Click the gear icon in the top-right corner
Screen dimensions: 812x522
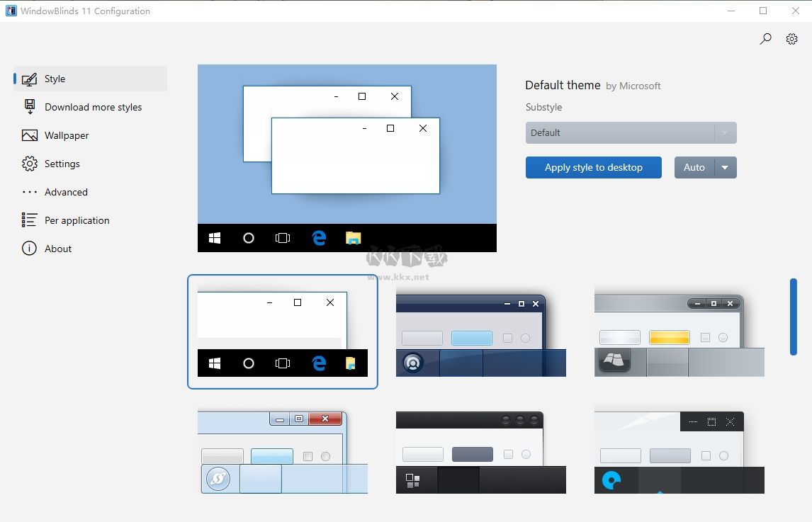[x=791, y=39]
